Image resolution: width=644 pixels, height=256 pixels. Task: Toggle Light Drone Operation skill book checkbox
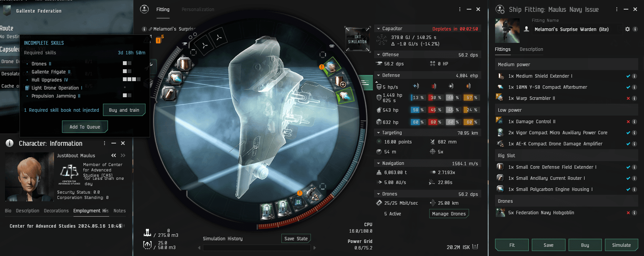27,88
